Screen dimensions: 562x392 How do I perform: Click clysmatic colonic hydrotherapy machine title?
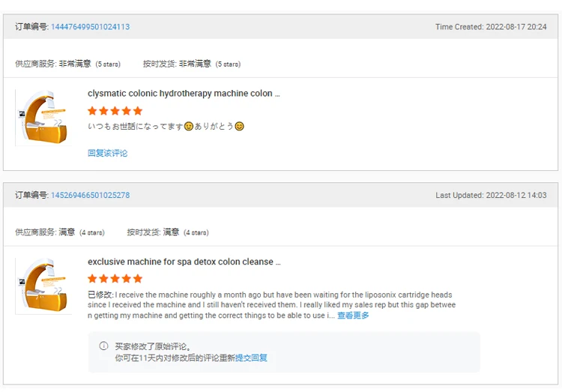(184, 94)
